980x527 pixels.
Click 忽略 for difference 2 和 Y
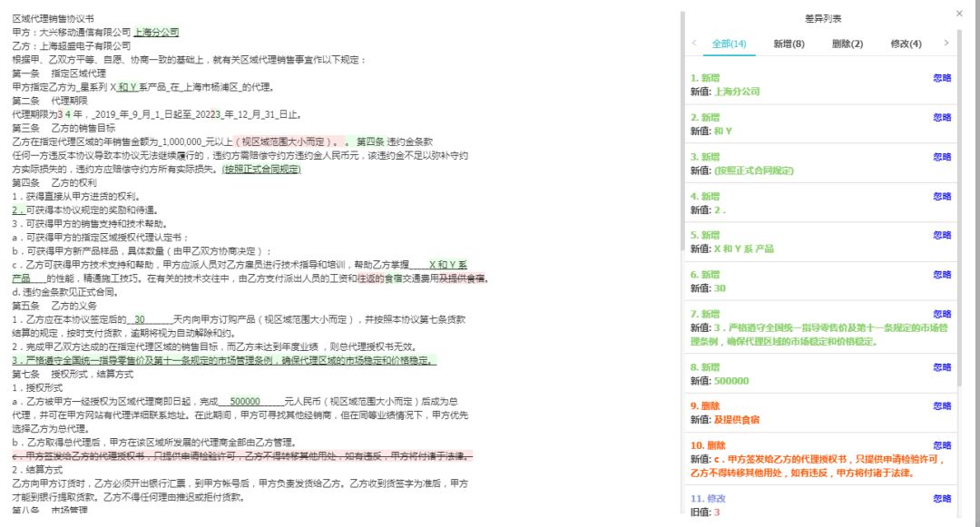(942, 117)
